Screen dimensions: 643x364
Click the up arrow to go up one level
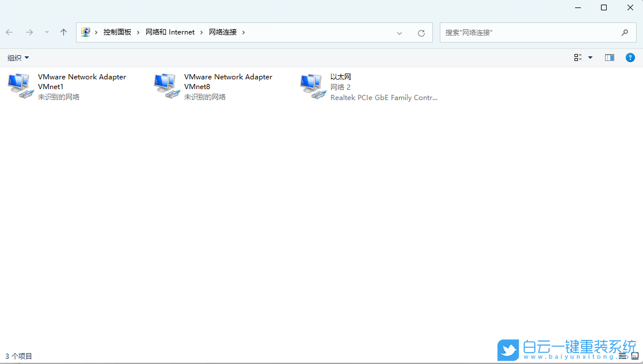[63, 32]
